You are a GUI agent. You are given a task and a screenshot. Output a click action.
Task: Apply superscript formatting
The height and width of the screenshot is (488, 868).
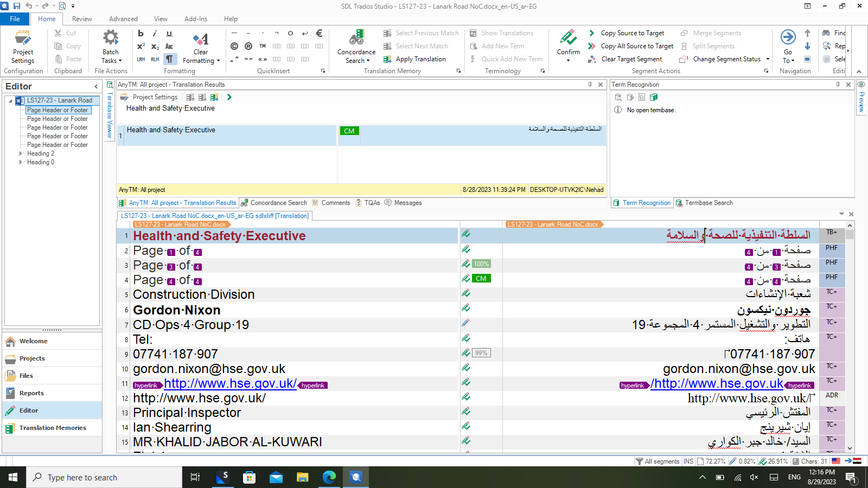point(141,46)
